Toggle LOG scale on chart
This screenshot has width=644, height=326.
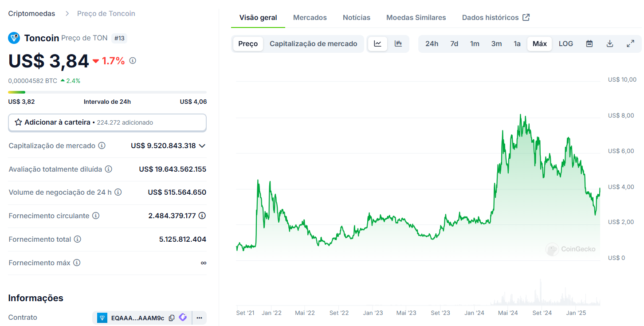[566, 44]
